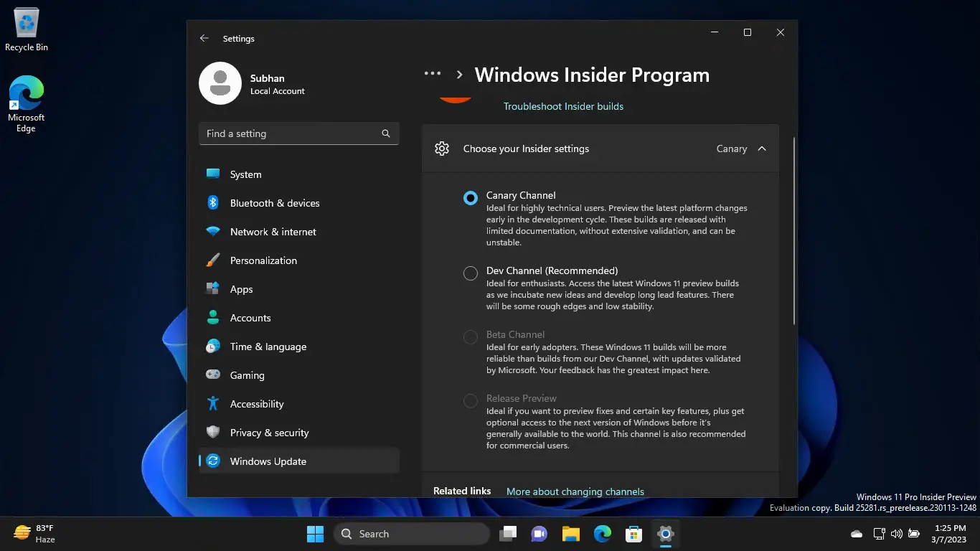Screen dimensions: 980x551
Task: Click the Apps icon in sidebar
Action: tap(213, 288)
